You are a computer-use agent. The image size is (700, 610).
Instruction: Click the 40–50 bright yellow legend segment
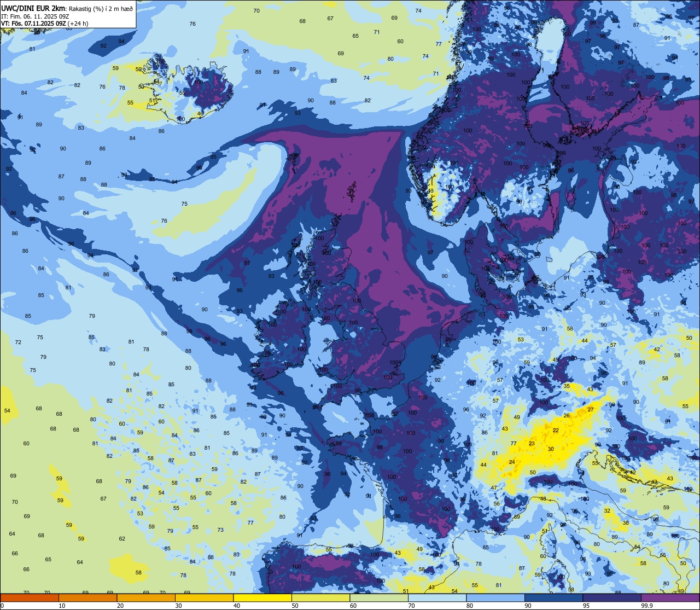(x=262, y=597)
